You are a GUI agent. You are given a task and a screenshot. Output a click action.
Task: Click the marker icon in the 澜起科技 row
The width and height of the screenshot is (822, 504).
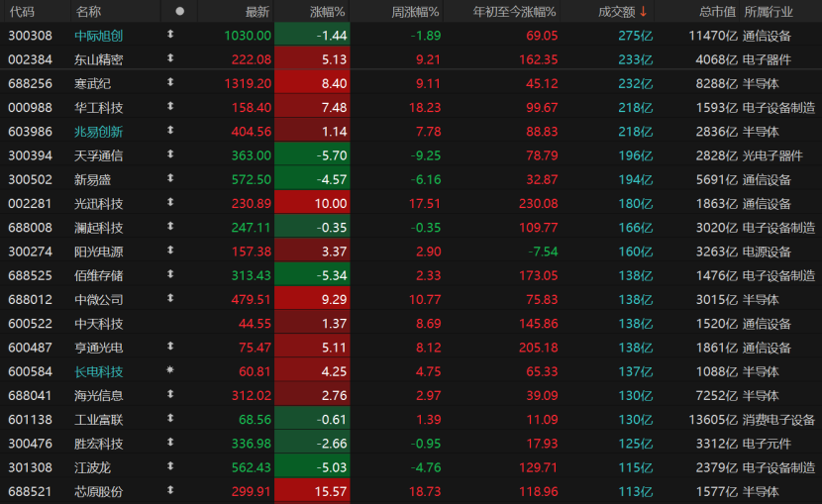[x=170, y=227]
